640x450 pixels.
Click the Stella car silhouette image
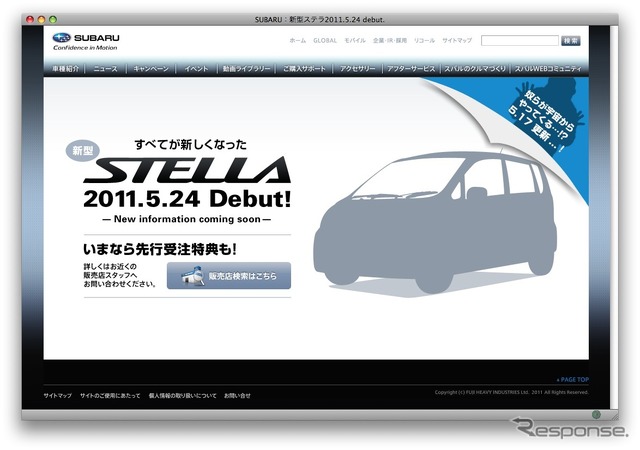[435, 223]
